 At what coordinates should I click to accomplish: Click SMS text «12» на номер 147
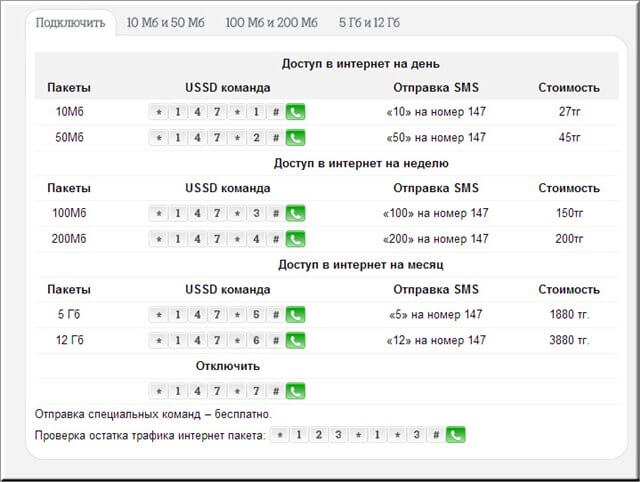[436, 340]
